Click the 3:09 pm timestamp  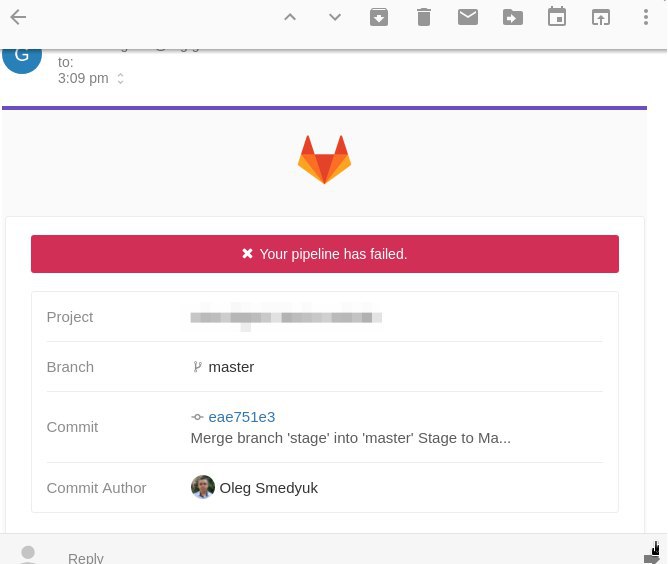[83, 78]
